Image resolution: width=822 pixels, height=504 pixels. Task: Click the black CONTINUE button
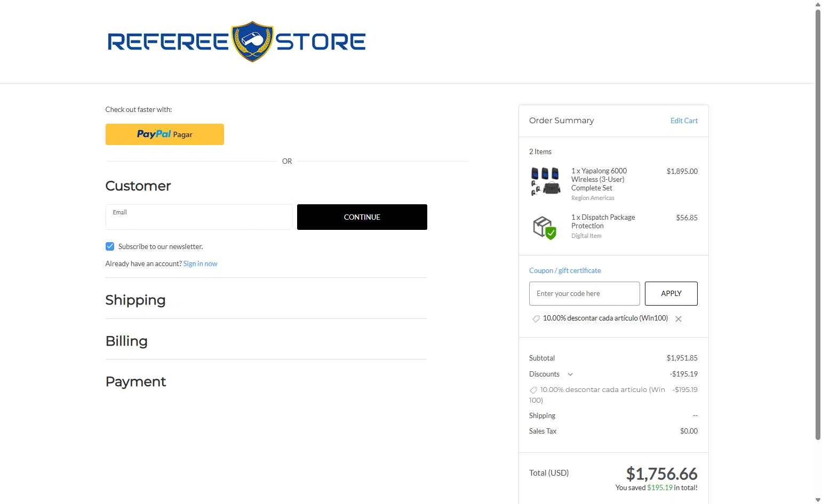point(362,217)
